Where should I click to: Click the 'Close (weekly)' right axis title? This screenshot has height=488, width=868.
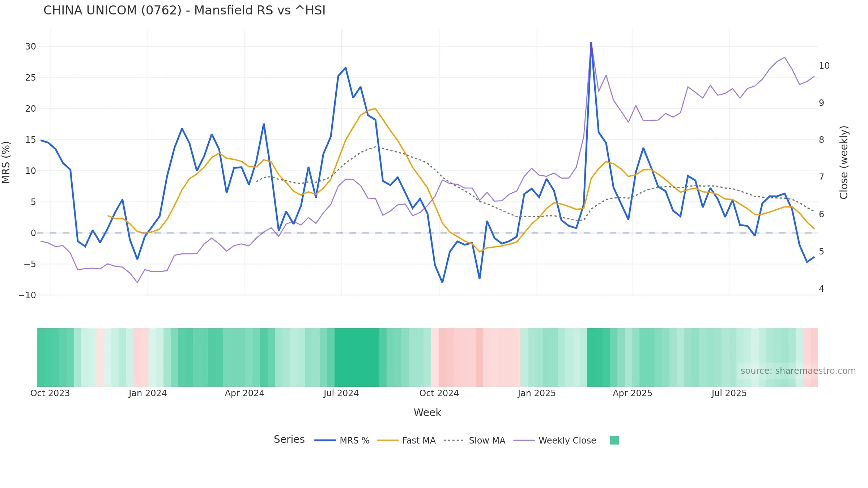pos(844,162)
